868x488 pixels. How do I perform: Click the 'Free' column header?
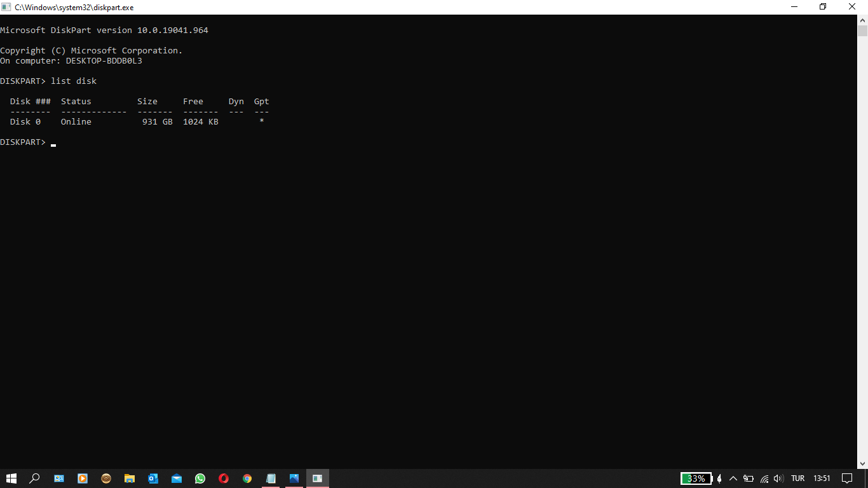coord(193,102)
